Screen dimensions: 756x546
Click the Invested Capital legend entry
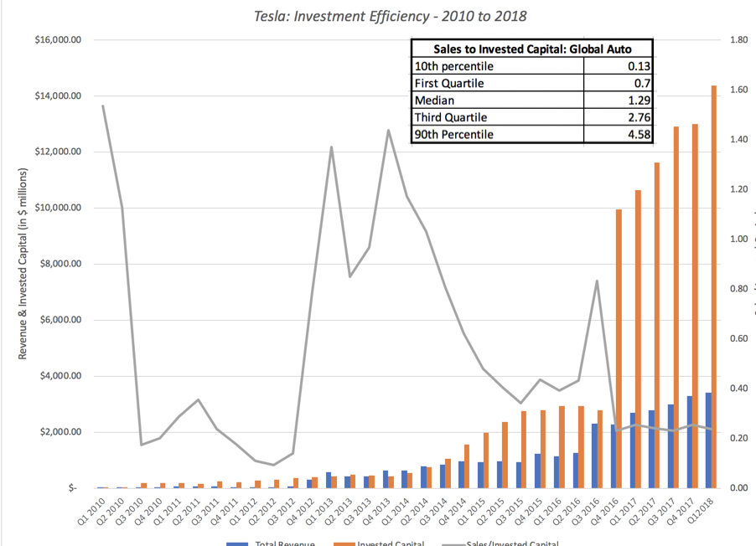391,543
